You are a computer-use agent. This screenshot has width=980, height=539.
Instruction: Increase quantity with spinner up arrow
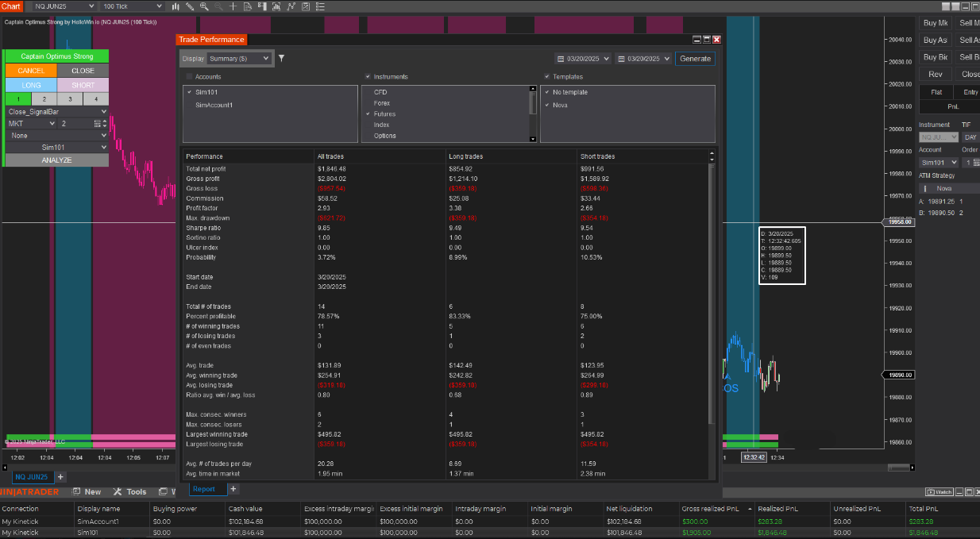pos(106,121)
